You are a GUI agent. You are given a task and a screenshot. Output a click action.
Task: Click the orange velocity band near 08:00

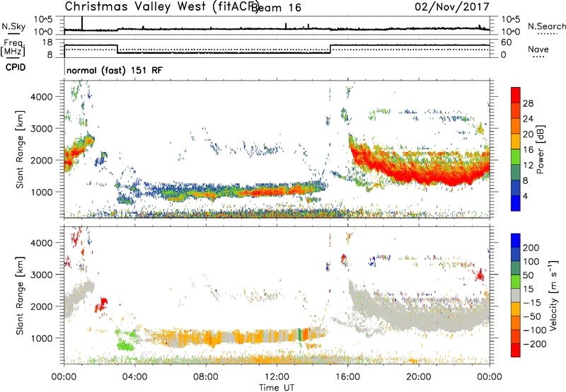tap(214, 339)
